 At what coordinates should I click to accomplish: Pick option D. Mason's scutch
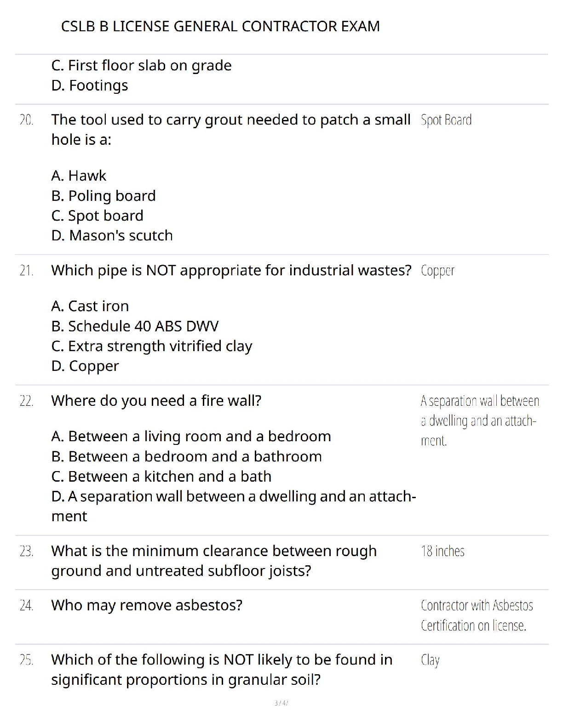112,235
